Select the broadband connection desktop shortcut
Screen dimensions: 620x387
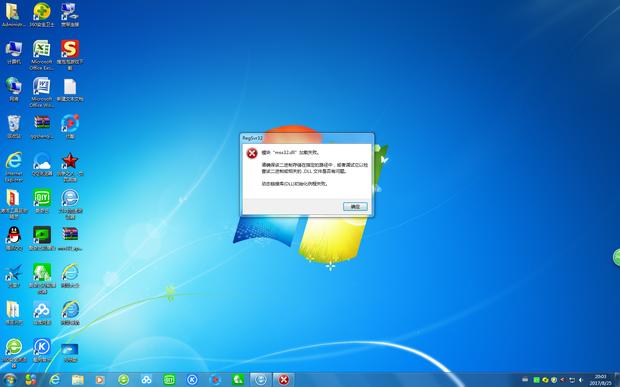(x=70, y=15)
